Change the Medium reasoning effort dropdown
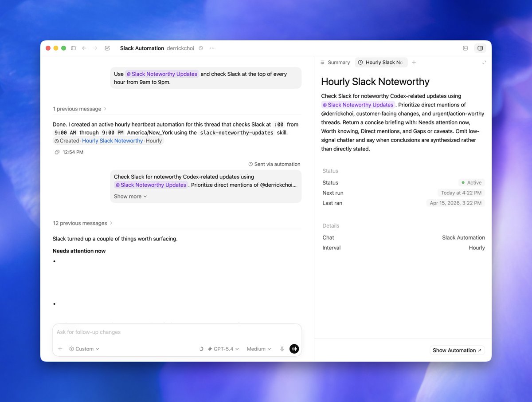The height and width of the screenshot is (402, 532). click(259, 349)
